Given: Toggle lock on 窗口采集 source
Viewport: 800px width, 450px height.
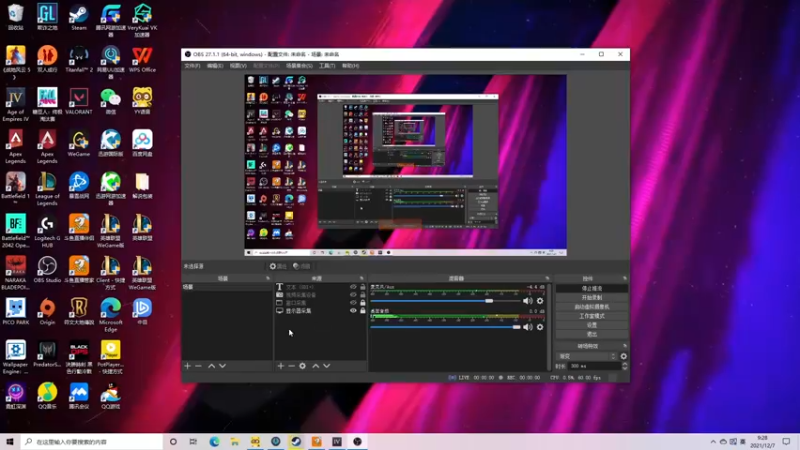Looking at the screenshot, I should [x=363, y=303].
